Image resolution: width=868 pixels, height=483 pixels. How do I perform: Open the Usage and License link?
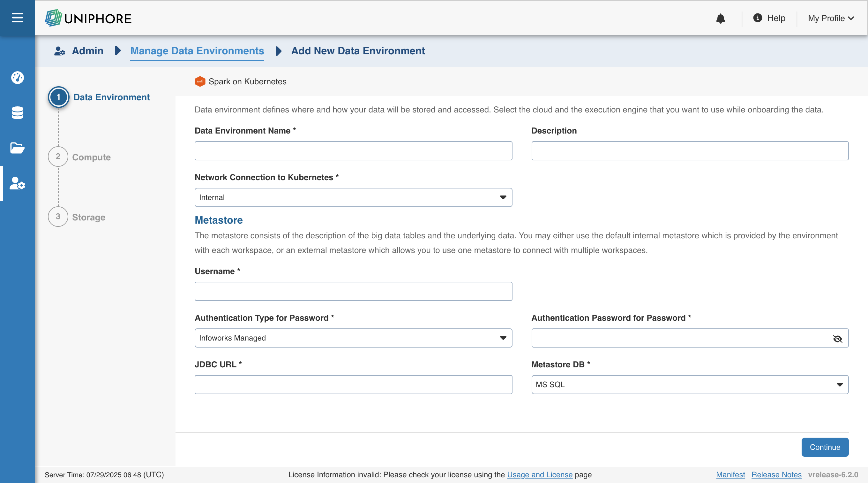[x=539, y=475]
